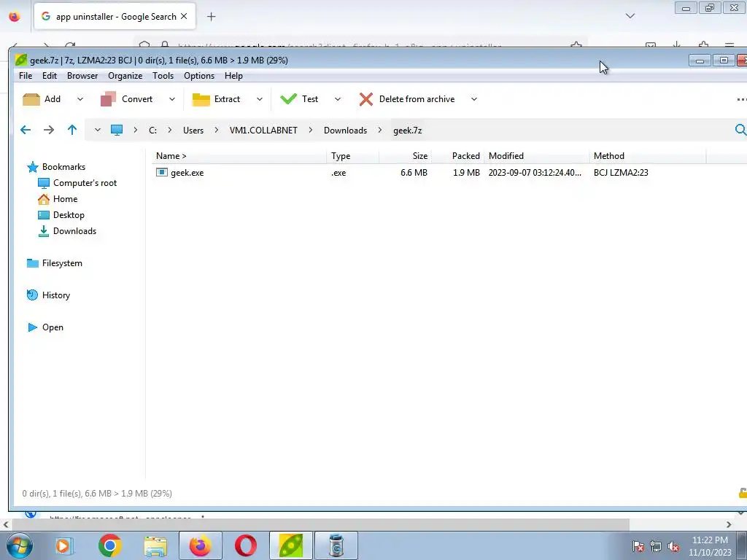Open Media Player from the taskbar
Screen dimensions: 747x560
coord(64,545)
